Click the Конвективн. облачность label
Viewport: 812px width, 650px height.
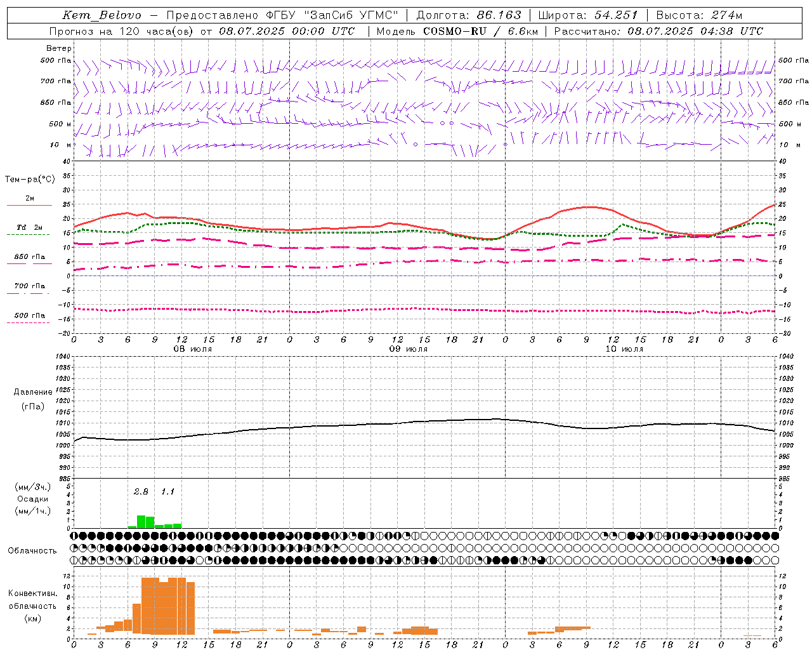click(x=32, y=606)
